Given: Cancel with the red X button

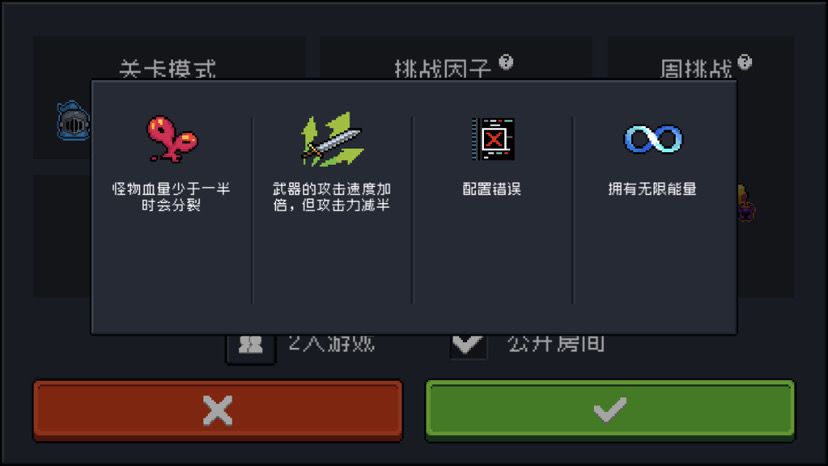Looking at the screenshot, I should (218, 411).
